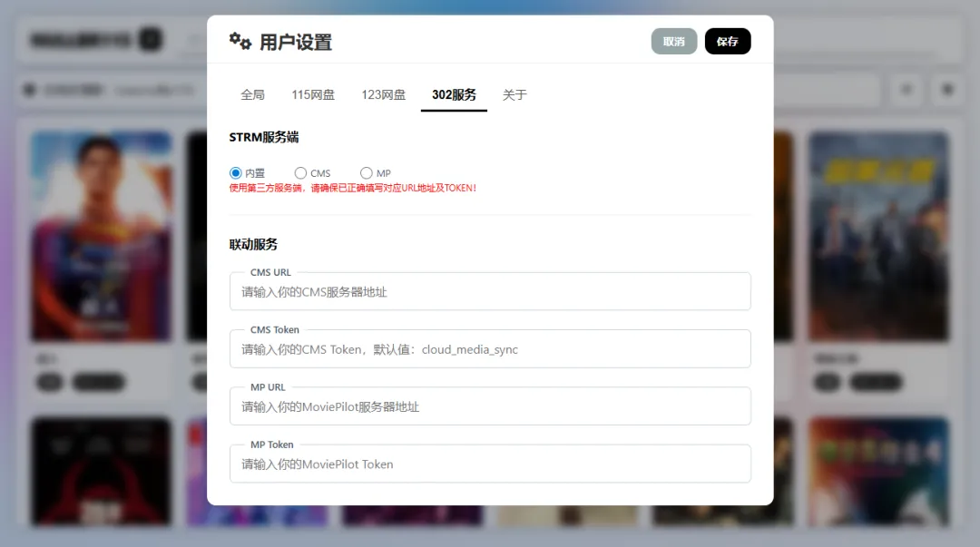Click the movie poster thumbnail at top left
Viewport: 980px width, 547px height.
pos(101,235)
